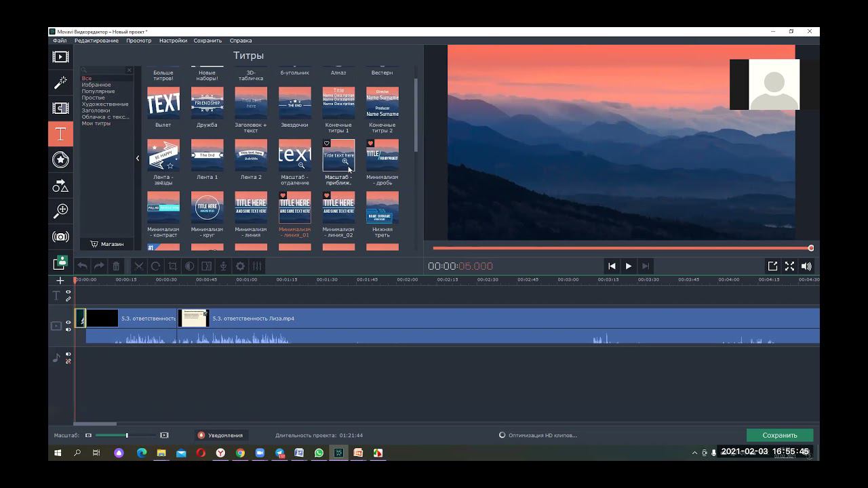Adjust the timeline Масштаб zoom slider
Image resolution: width=868 pixels, height=488 pixels.
(x=127, y=435)
